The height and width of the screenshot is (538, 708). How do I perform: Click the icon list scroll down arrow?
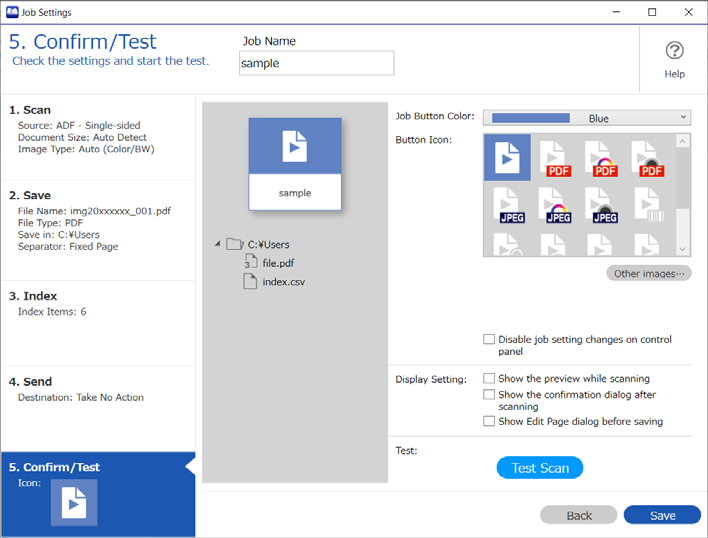point(682,249)
